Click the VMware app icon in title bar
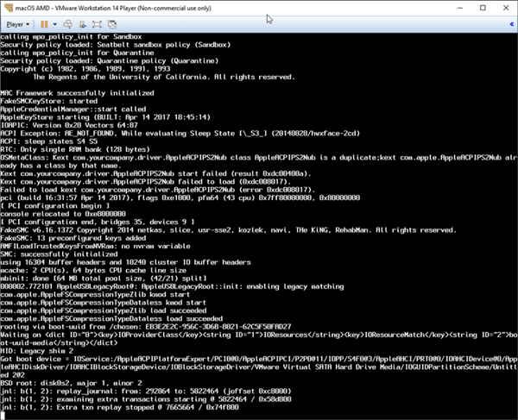Image resolution: width=518 pixels, height=420 pixels. [9, 8]
